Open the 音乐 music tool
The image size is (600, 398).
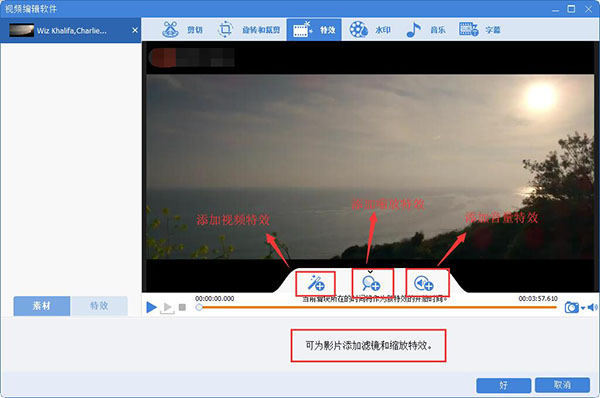[x=426, y=29]
